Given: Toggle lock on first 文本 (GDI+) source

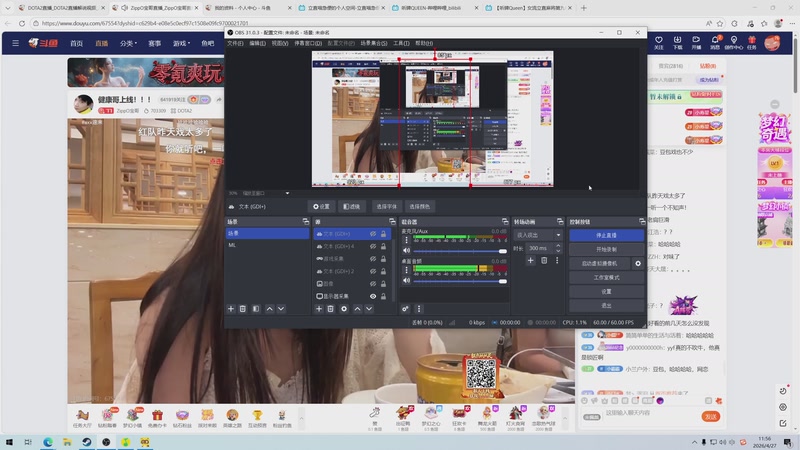Looking at the screenshot, I should (383, 234).
